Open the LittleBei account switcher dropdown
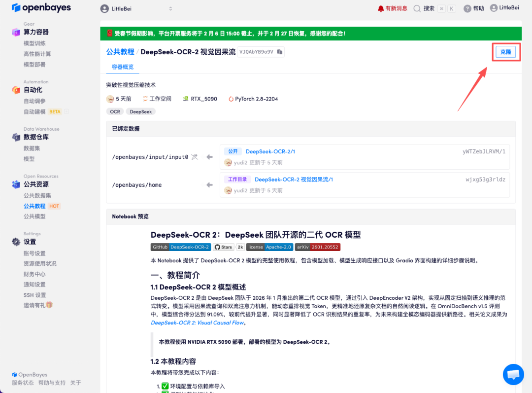532x393 pixels. (x=137, y=9)
